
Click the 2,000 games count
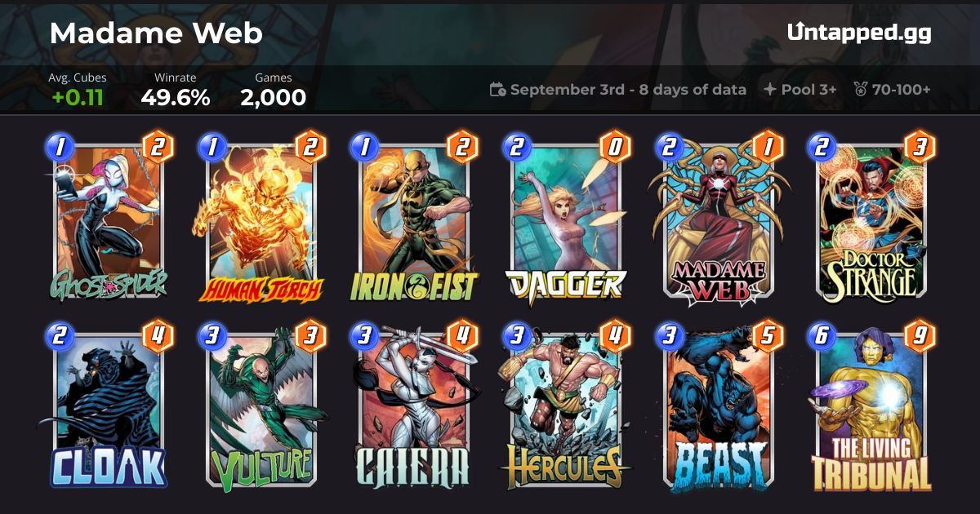coord(273,98)
